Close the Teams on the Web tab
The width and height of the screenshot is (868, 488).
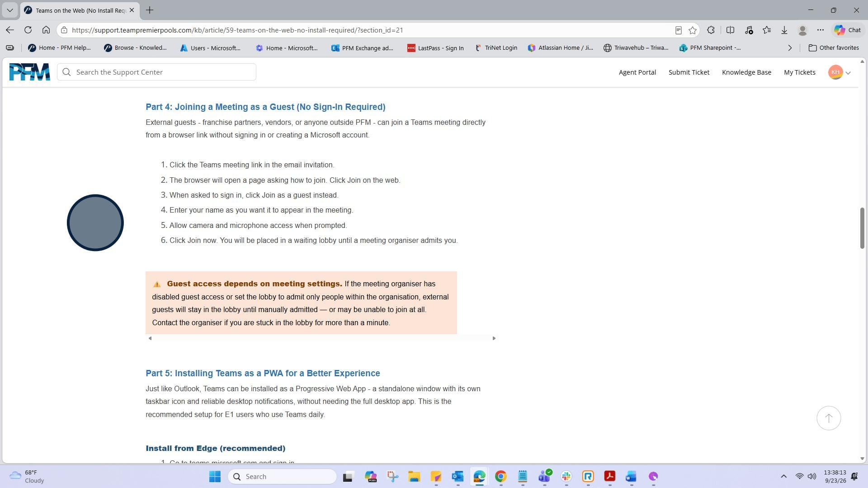tap(132, 10)
